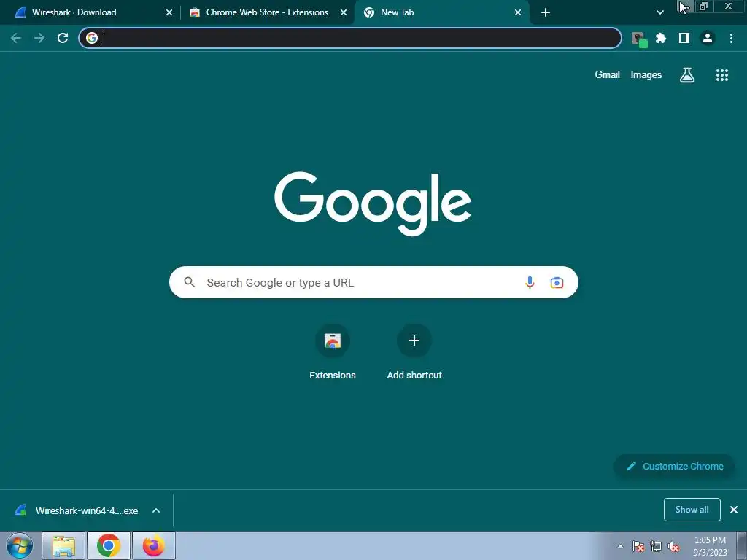Focus the address bar field
Image resolution: width=747 pixels, height=560 pixels.
point(350,38)
